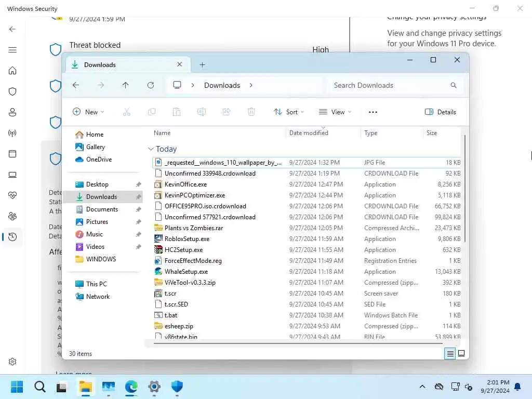Toggle the Details pane button
The image size is (532, 399).
441,112
